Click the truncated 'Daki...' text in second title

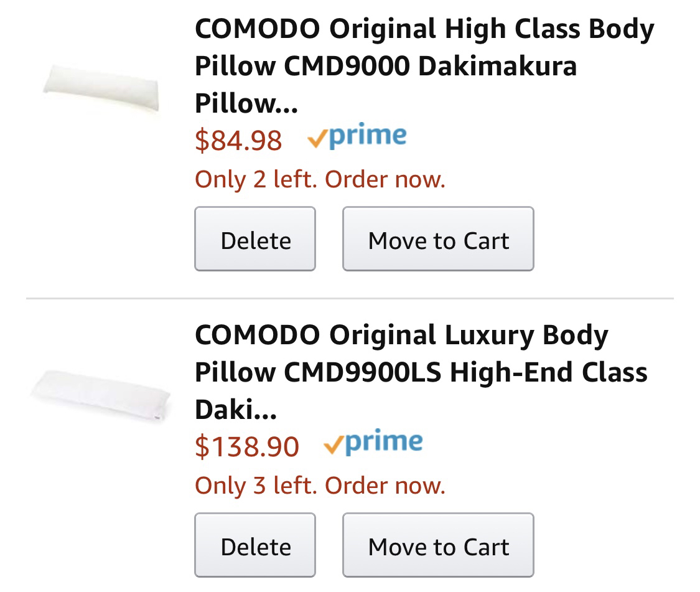236,410
